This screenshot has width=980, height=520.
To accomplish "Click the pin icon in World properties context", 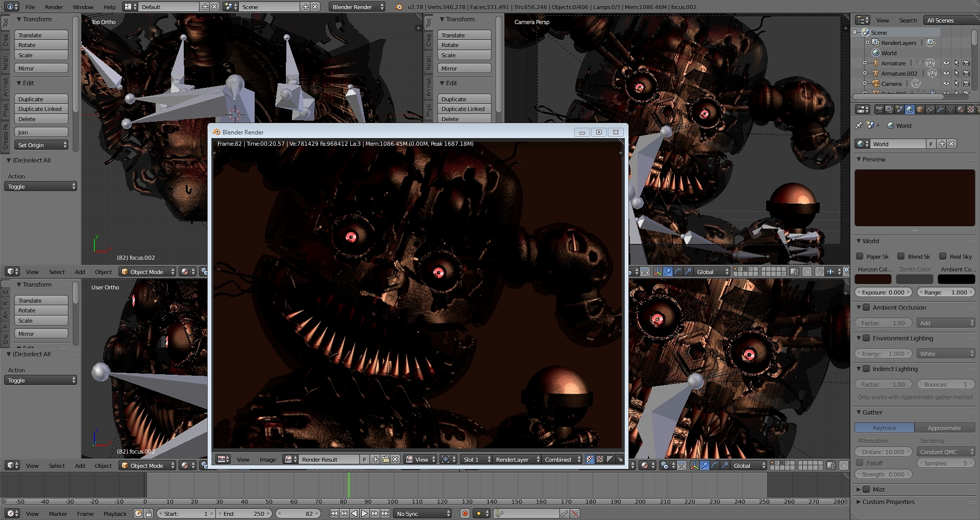I will tap(859, 125).
